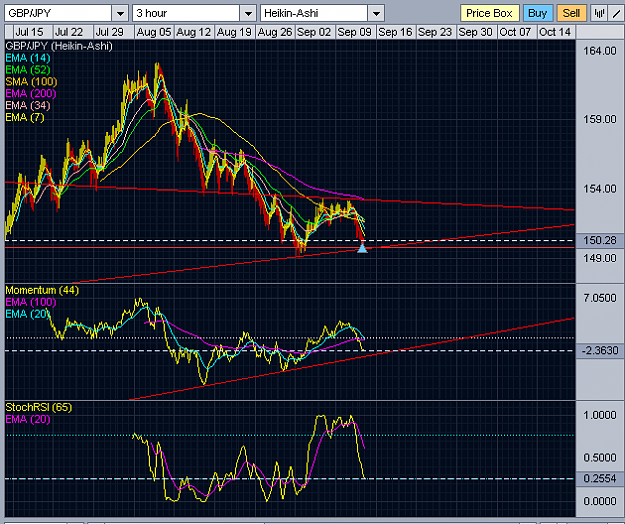Select the StochRSI (65) indicator label
625x524 pixels.
coord(39,407)
